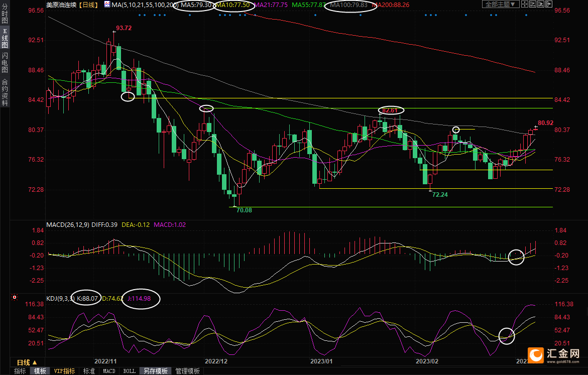Image resolution: width=588 pixels, height=375 pixels.
Task: Open the VIP指标 tab
Action: pyautogui.click(x=64, y=371)
